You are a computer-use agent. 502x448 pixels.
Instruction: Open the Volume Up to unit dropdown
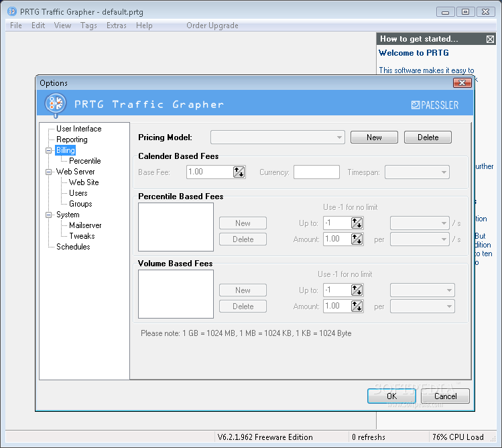(422, 290)
